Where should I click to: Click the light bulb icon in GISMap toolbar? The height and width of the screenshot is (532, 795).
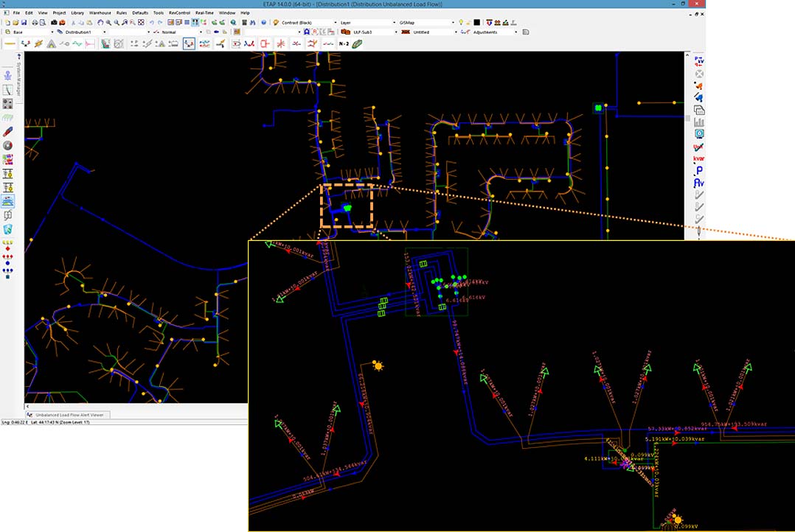[x=461, y=22]
